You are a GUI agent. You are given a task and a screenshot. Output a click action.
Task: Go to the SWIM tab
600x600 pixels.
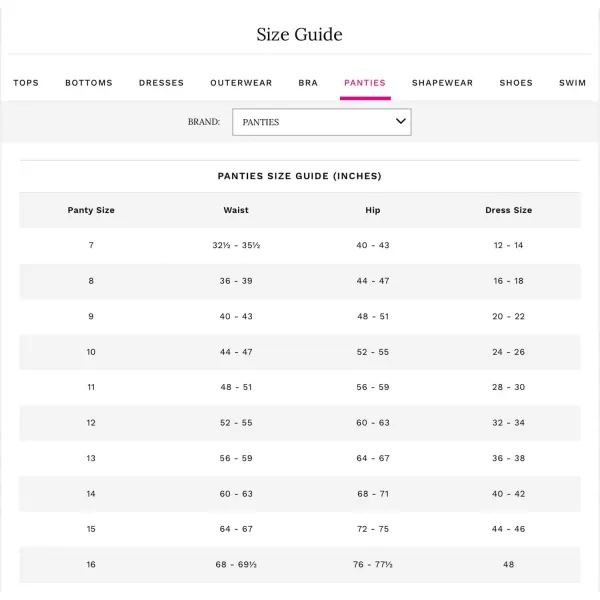(572, 83)
